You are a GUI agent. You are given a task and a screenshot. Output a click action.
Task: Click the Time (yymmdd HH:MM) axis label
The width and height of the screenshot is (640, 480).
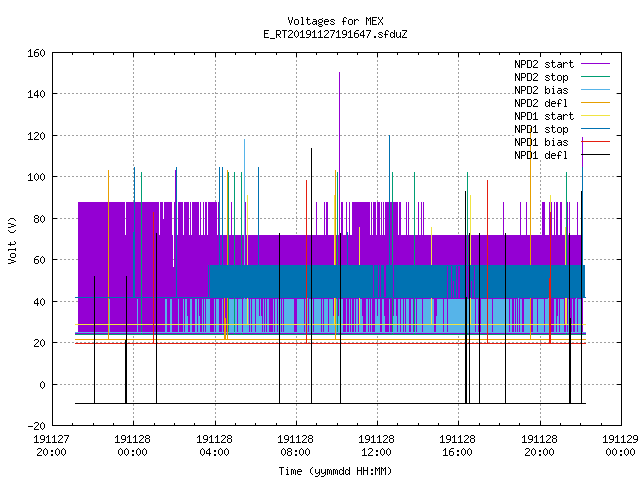(335, 471)
